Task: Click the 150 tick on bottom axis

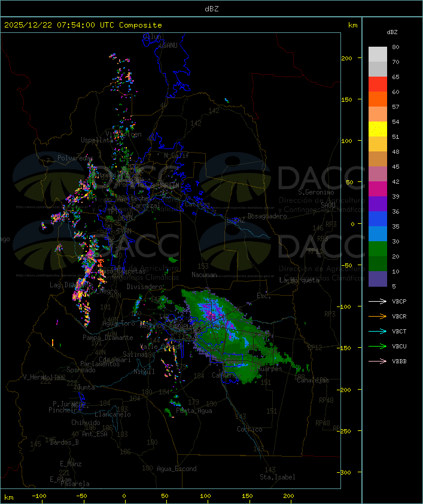Action: click(247, 496)
